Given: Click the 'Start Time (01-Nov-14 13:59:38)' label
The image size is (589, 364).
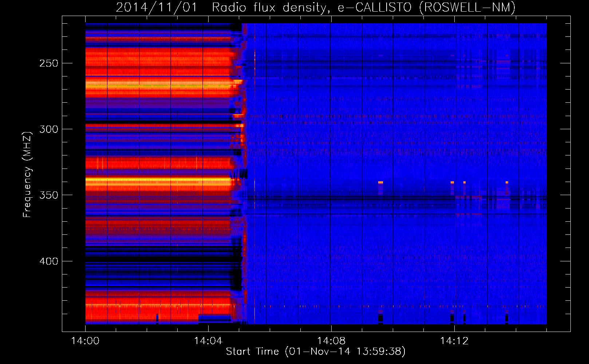Looking at the screenshot, I should point(316,352).
